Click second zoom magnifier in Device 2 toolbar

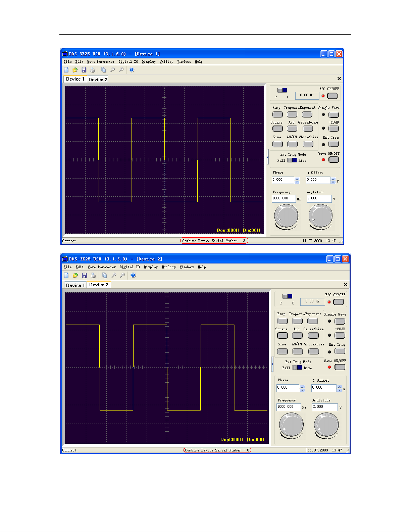[122, 275]
